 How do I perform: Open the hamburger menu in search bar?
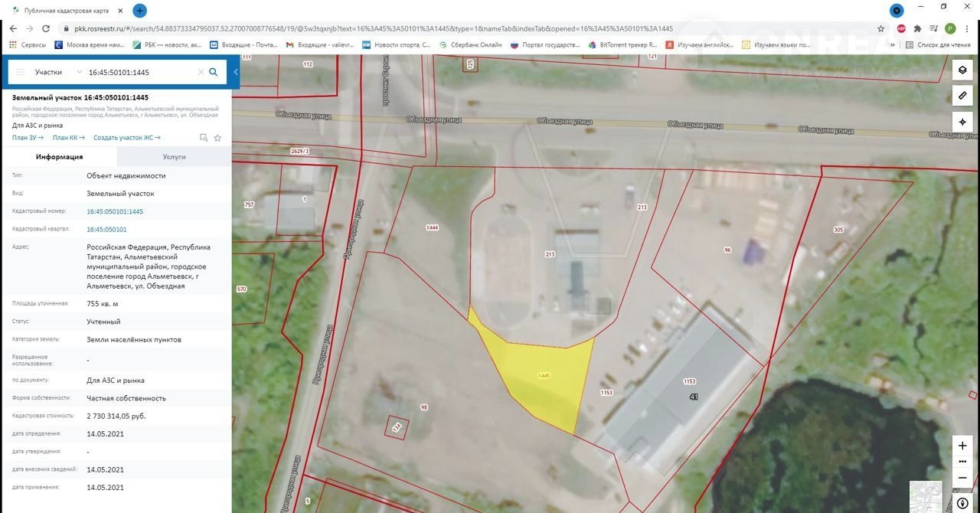19,72
